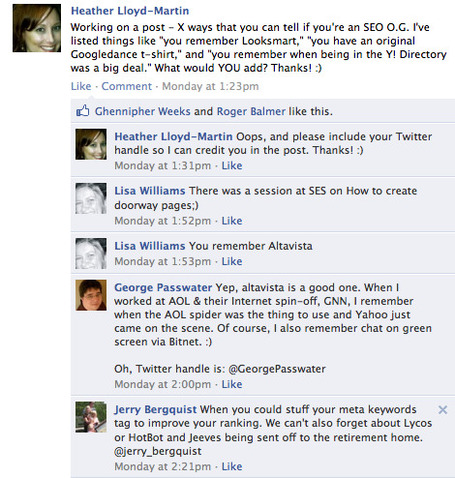Open Lisa Williams' avatar on doorway pages comment
455x478 pixels.
click(x=91, y=198)
